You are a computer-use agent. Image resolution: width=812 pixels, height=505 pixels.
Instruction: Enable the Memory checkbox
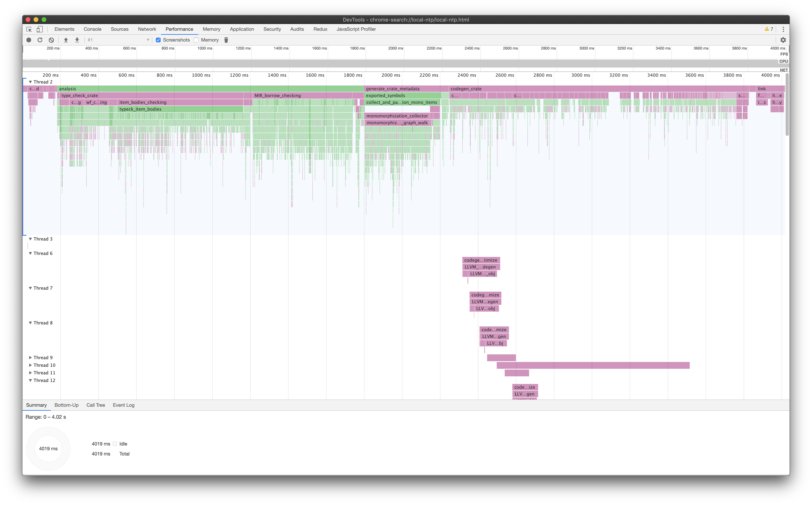196,40
